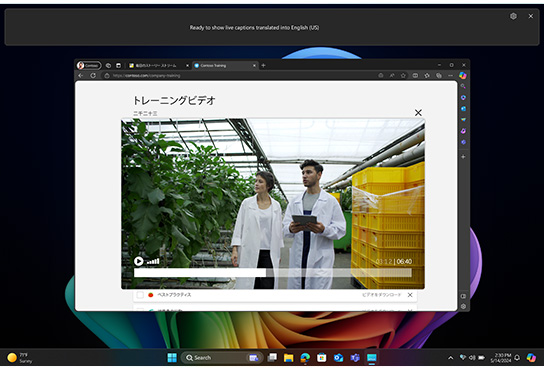Screen dimensions: 544x370
Task: Open Microsoft Teams from taskbar
Action: pyautogui.click(x=355, y=358)
